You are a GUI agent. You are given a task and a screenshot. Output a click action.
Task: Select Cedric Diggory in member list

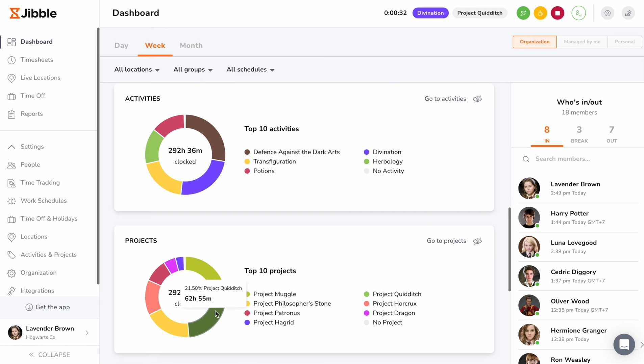tap(578, 276)
